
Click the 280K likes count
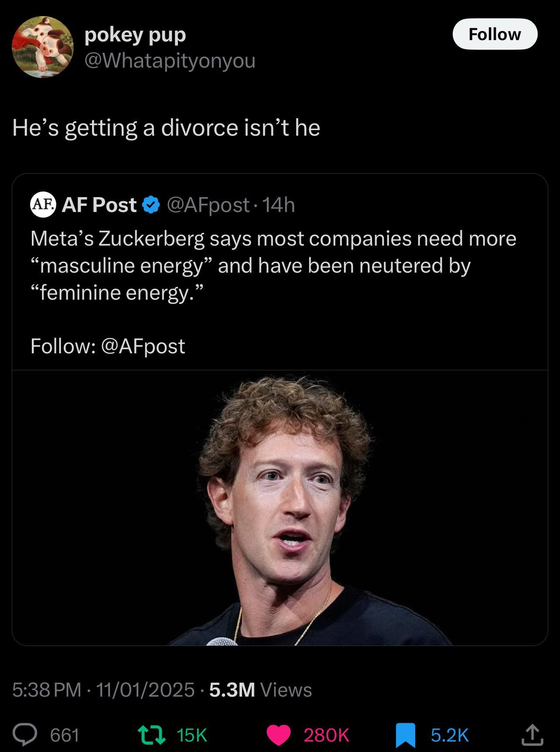[326, 735]
